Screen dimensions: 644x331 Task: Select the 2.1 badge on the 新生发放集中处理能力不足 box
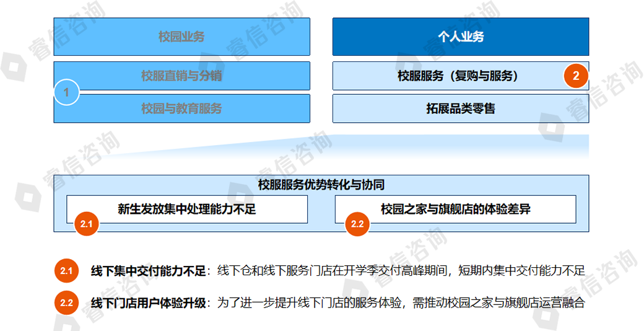pos(87,224)
